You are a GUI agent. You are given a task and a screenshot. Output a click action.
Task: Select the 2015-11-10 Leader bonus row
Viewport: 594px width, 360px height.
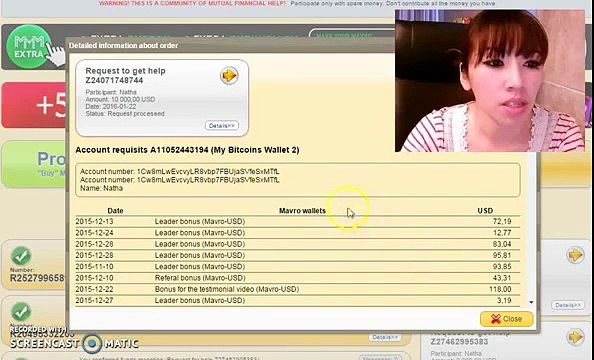[297, 267]
